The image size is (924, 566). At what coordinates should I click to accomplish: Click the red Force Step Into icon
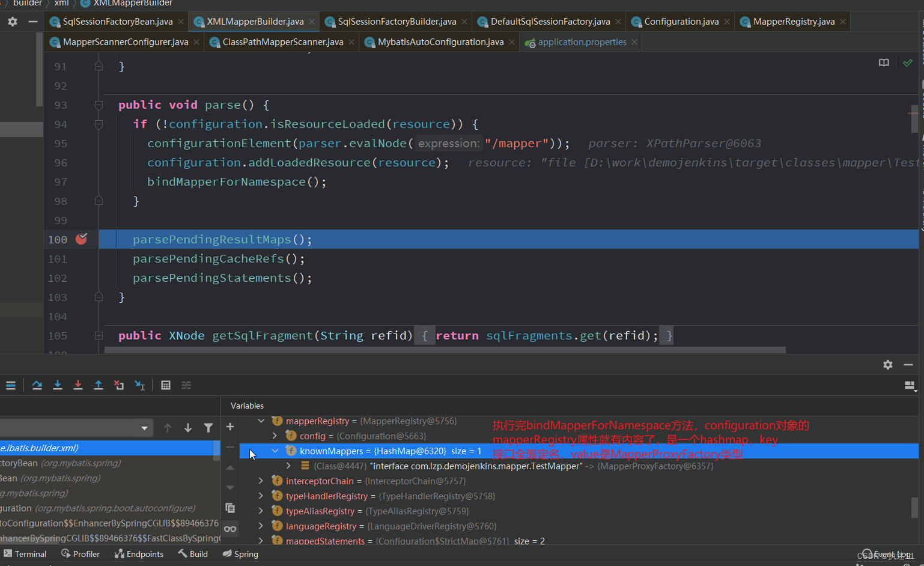click(x=78, y=385)
